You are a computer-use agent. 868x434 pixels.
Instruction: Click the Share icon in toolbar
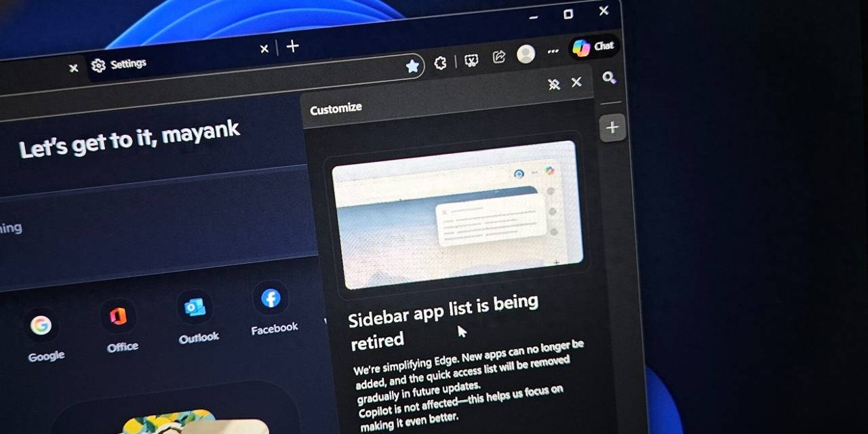pyautogui.click(x=499, y=57)
